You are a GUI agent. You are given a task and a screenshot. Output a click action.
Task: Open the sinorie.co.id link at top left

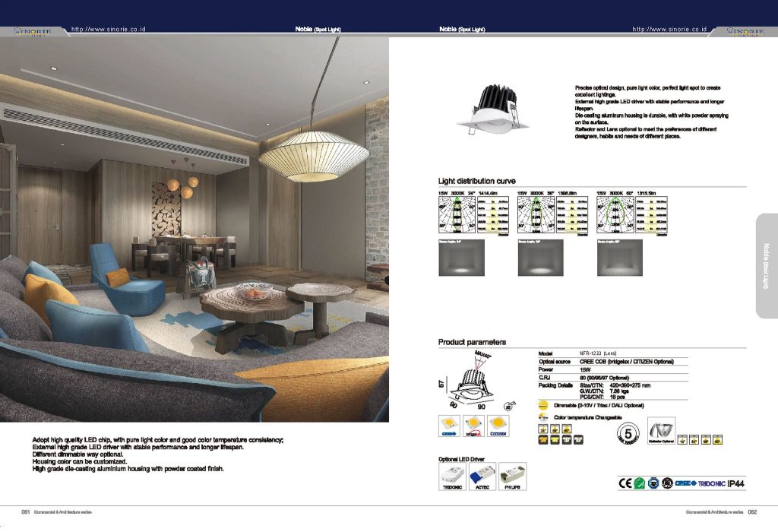(x=108, y=29)
